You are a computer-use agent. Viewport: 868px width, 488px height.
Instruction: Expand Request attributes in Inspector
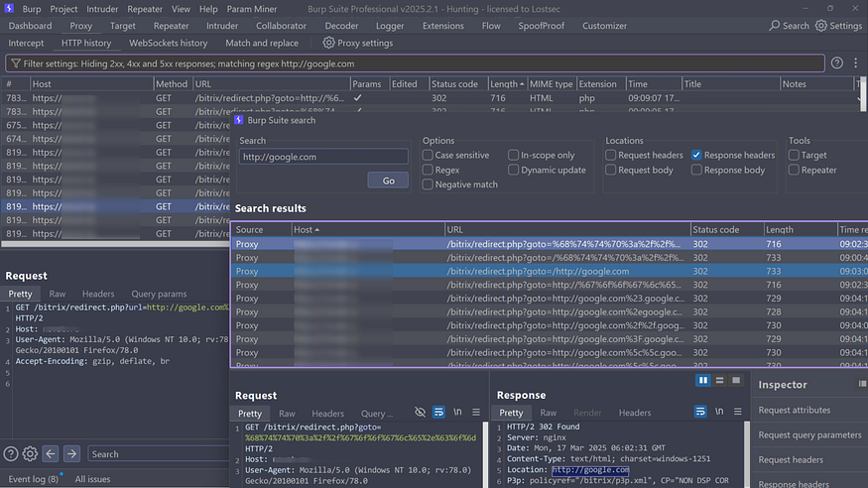(795, 410)
